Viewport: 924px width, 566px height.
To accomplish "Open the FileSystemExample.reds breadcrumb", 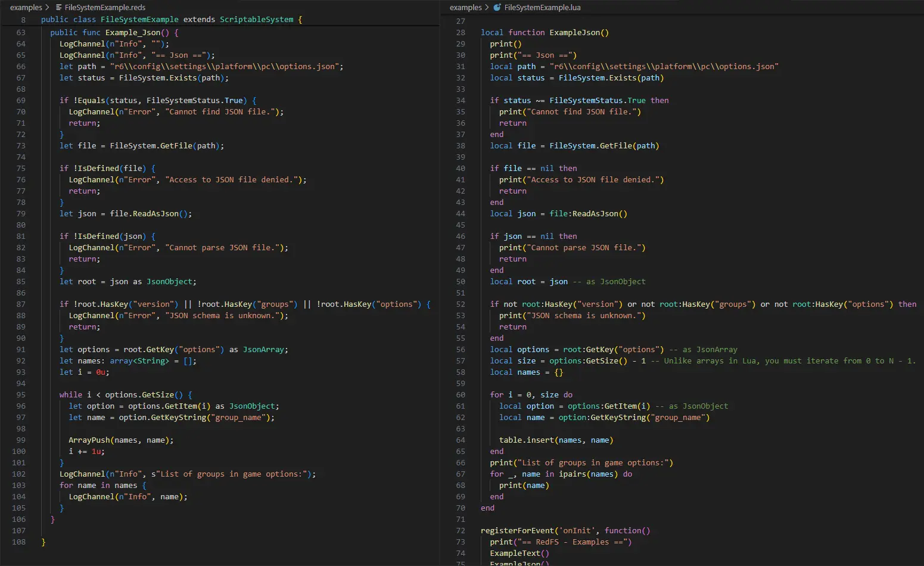I will pos(105,8).
